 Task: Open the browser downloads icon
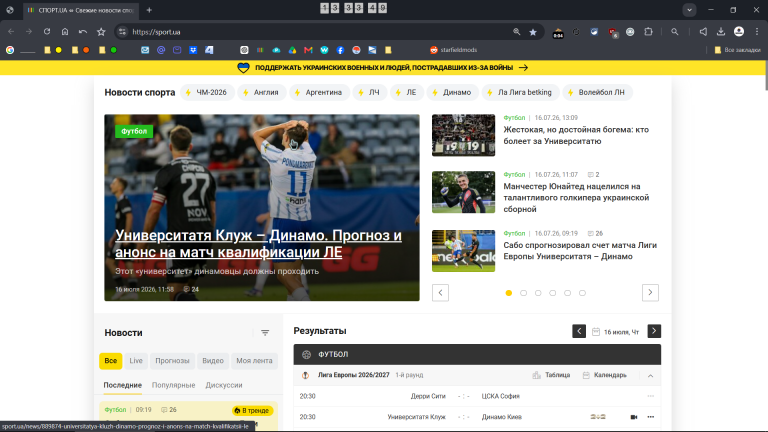click(720, 32)
